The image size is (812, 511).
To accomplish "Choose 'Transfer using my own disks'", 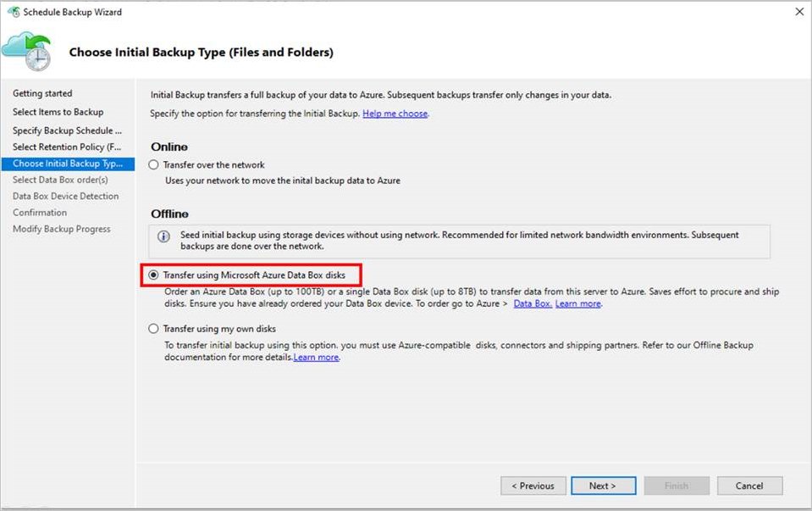I will (x=153, y=329).
